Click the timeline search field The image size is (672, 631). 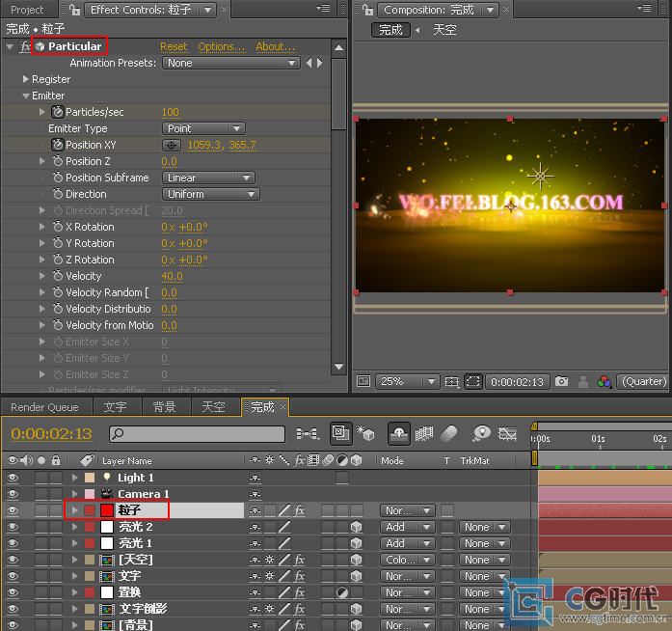tap(197, 433)
